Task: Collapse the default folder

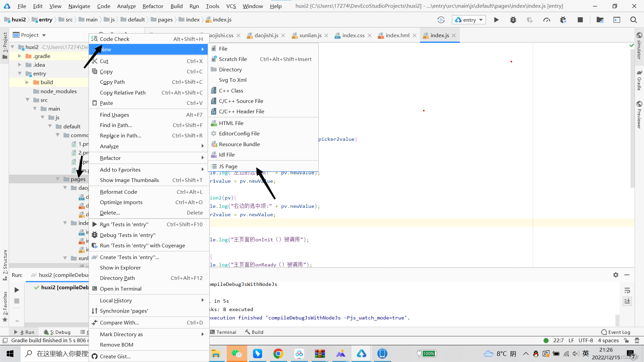Action: coord(50,126)
